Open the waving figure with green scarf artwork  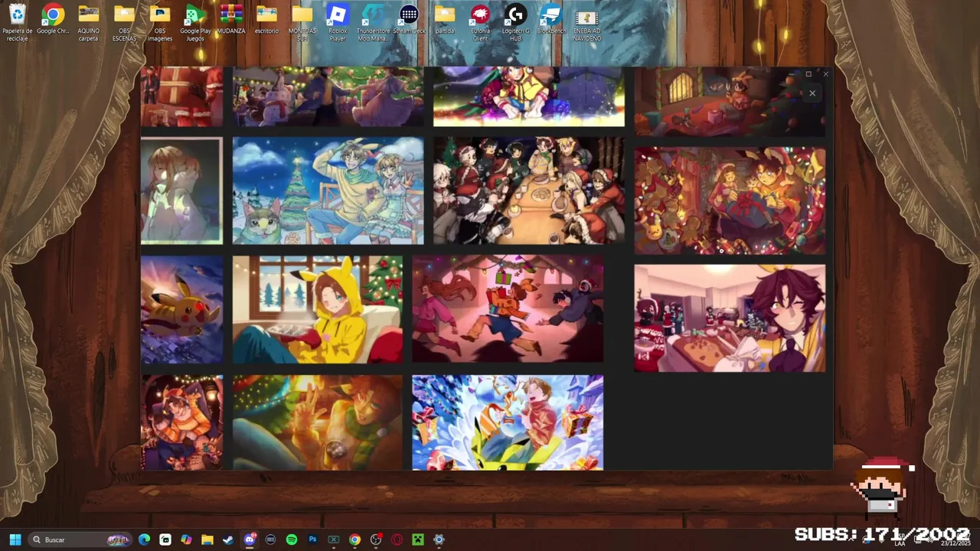tap(318, 422)
